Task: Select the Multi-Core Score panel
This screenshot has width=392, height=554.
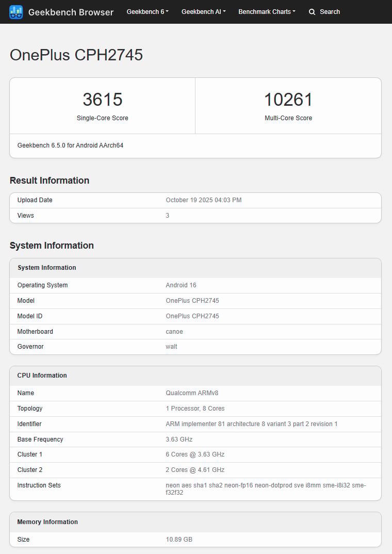Action: [288, 105]
